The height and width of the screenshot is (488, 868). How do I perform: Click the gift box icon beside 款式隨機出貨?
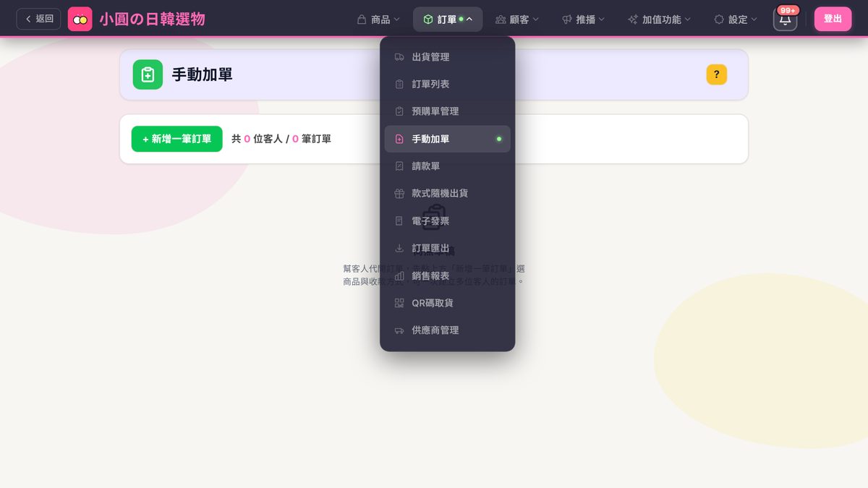(x=399, y=194)
